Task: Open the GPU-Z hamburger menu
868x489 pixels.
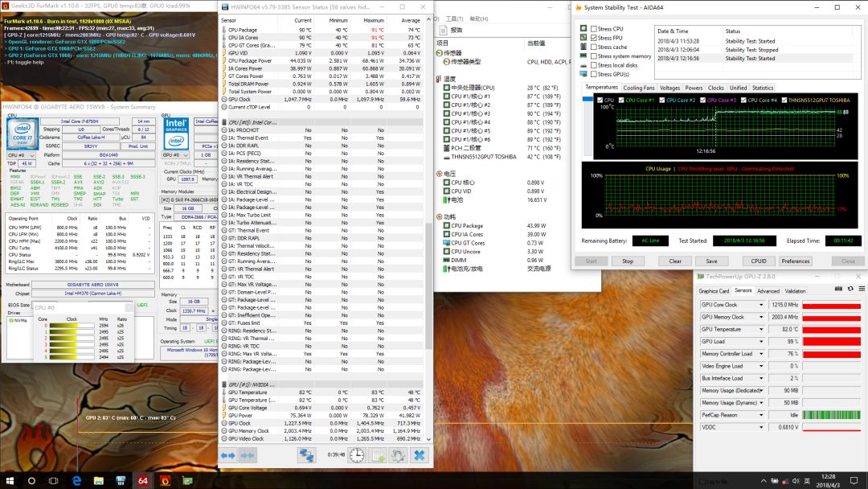Action: [861, 288]
